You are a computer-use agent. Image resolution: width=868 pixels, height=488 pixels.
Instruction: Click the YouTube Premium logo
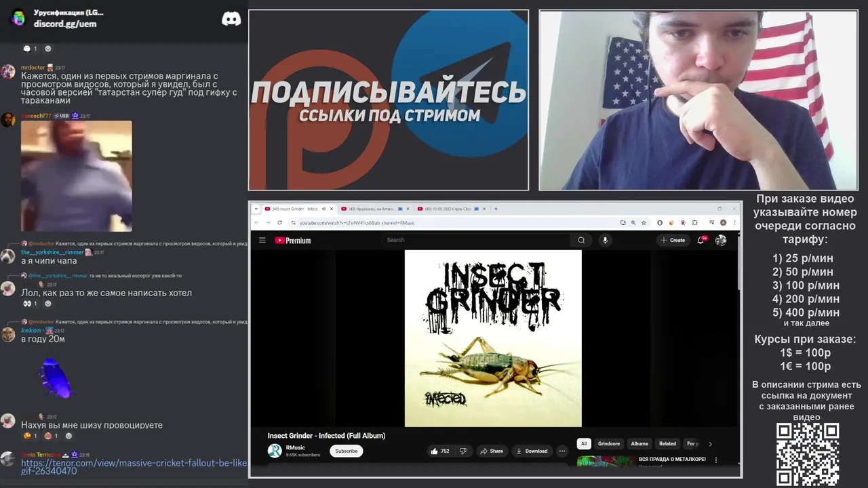[293, 240]
